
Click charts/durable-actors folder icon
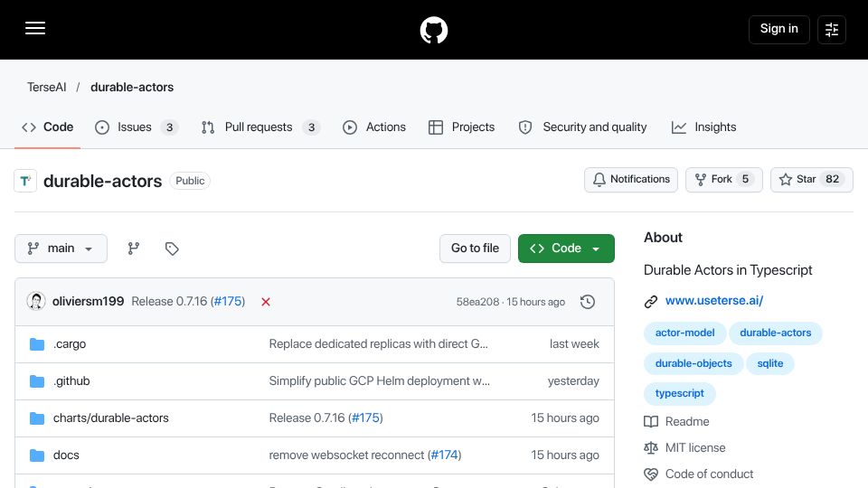pyautogui.click(x=37, y=418)
